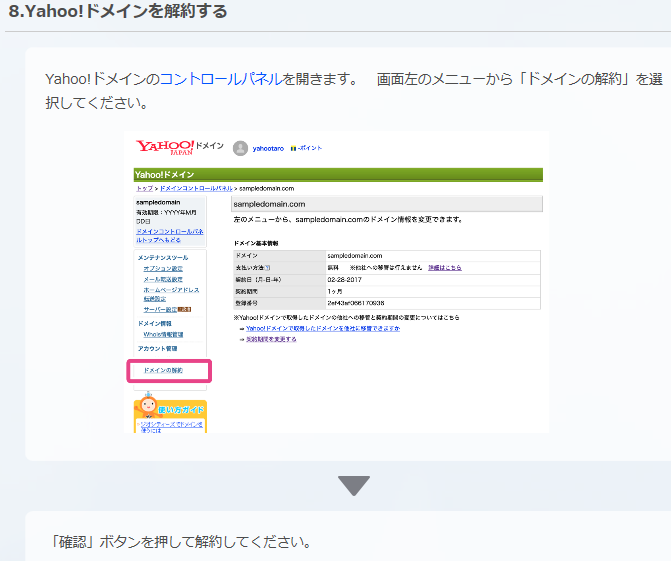Click the ドメイン基本情報 table heading

tap(255, 243)
